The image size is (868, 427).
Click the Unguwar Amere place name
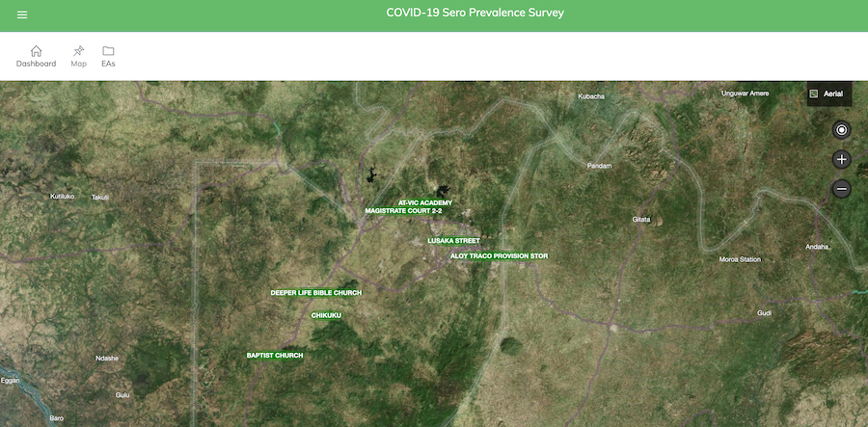[745, 93]
